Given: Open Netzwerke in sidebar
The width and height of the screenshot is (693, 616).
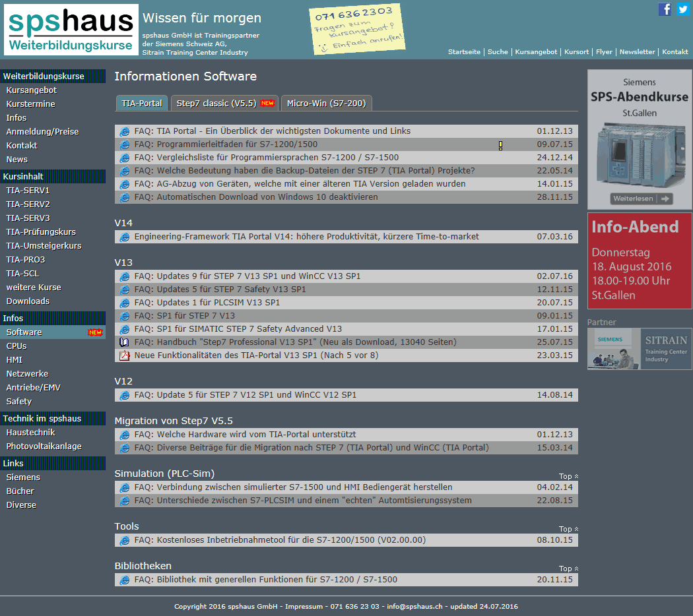Looking at the screenshot, I should coord(27,374).
